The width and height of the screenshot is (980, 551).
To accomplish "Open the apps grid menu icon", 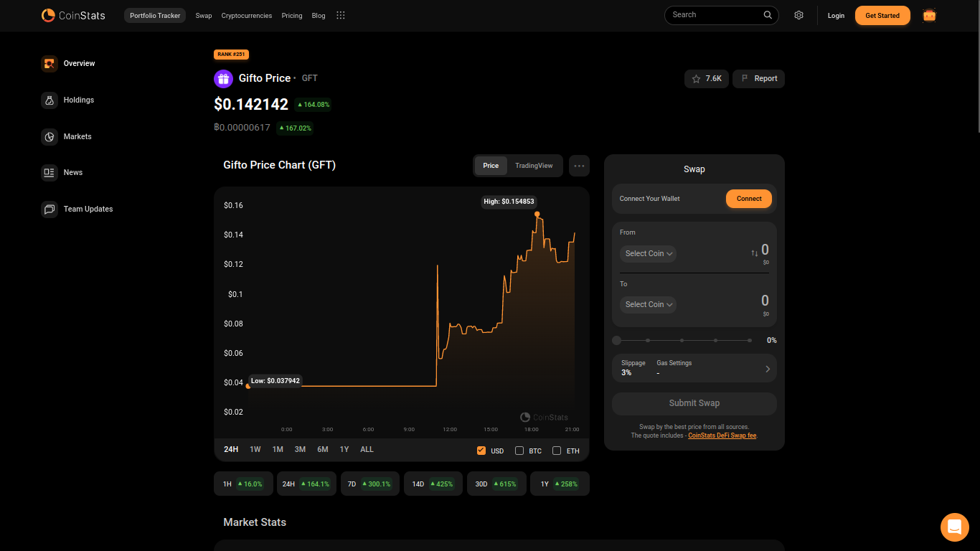I will [341, 15].
